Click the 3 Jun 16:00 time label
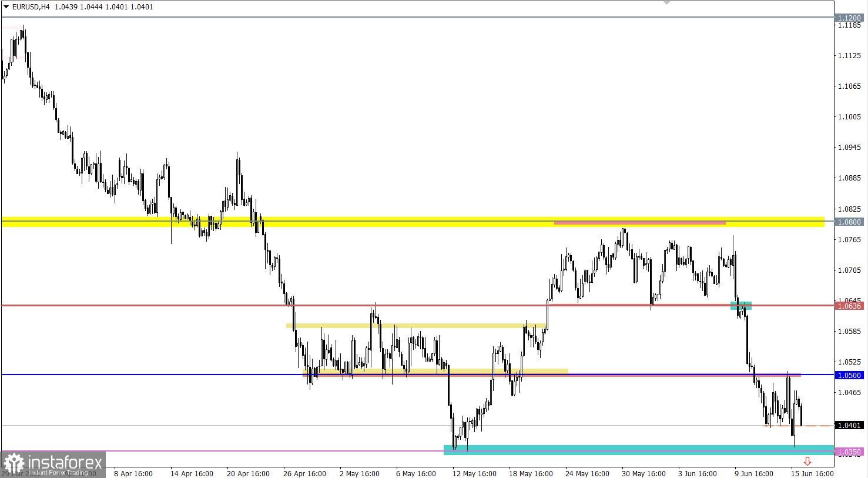868x478 pixels. coord(697,473)
